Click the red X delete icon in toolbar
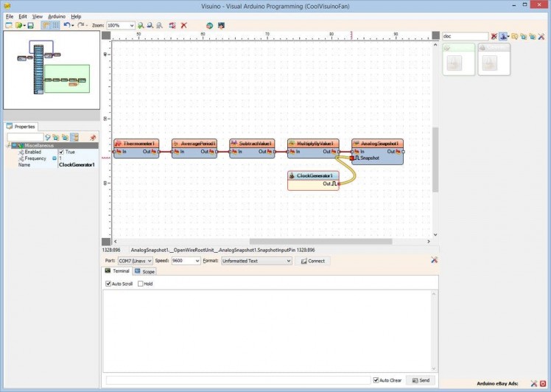 [183, 25]
